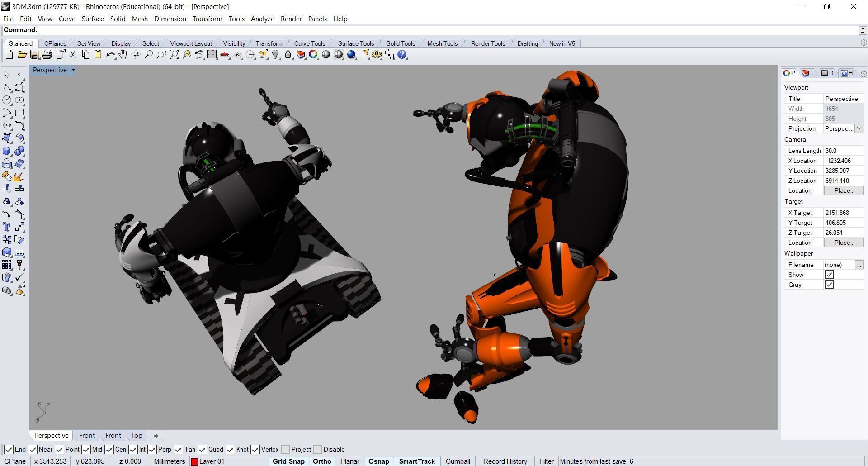Click the Undo arrow icon
This screenshot has height=466, width=868.
111,55
